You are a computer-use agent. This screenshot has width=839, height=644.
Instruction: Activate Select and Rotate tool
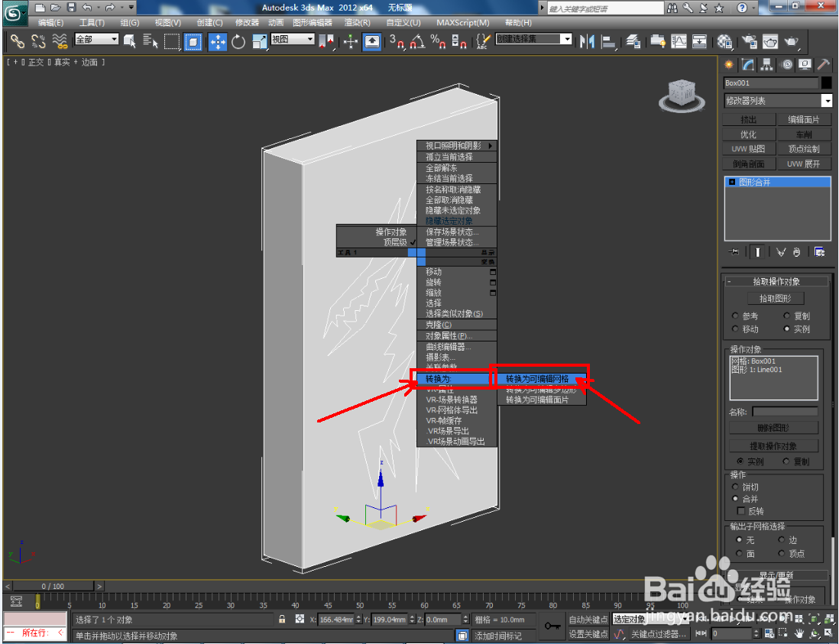(x=238, y=41)
